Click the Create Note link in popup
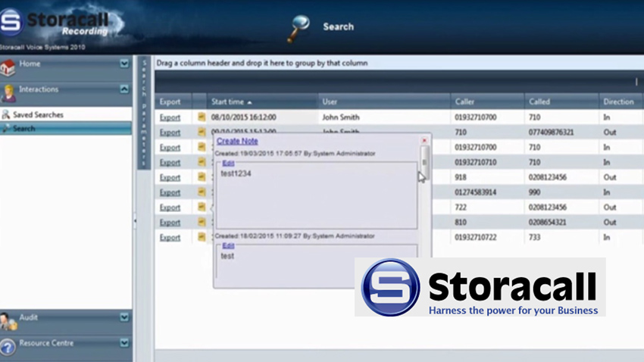The image size is (644, 362). (x=237, y=141)
